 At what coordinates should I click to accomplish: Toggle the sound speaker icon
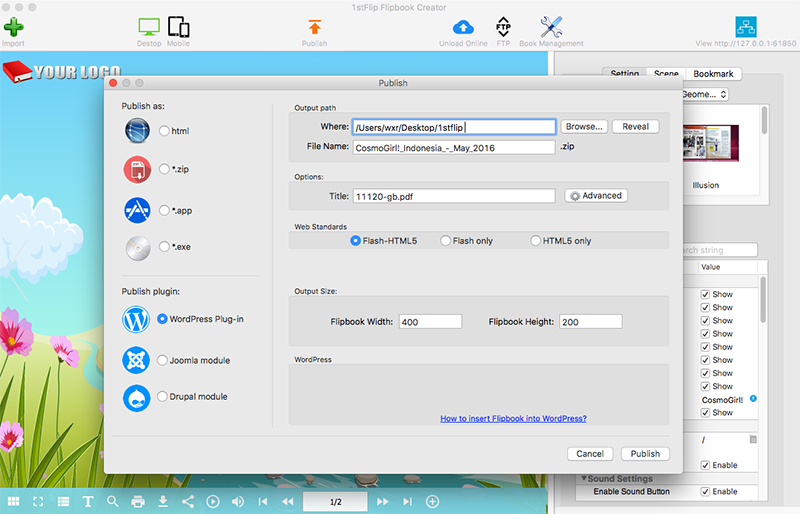click(238, 502)
